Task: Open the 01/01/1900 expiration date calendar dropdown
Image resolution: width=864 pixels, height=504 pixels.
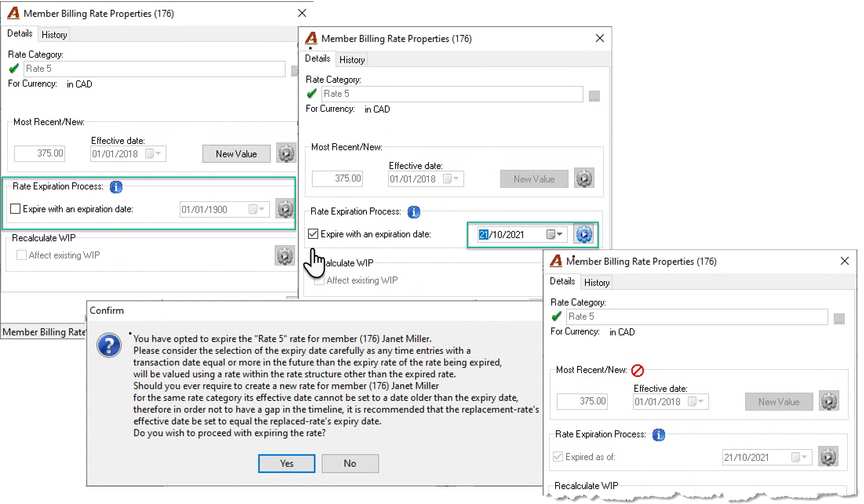Action: 257,209
